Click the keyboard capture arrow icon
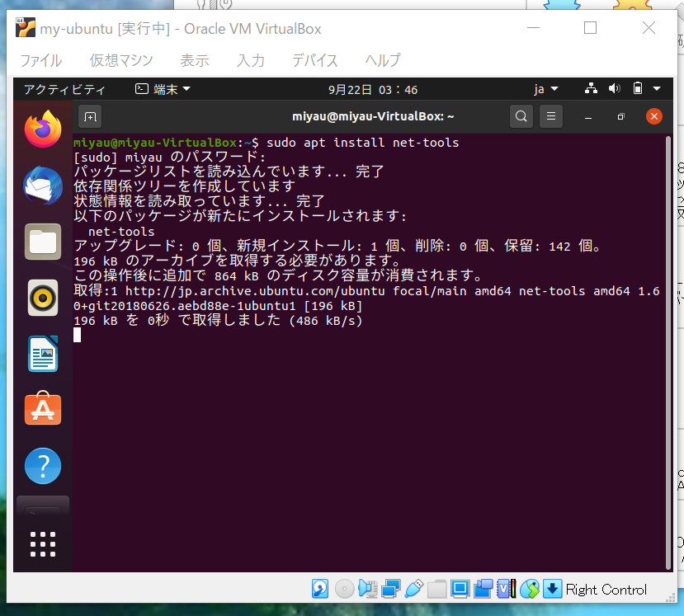The width and height of the screenshot is (684, 616). coord(552,589)
